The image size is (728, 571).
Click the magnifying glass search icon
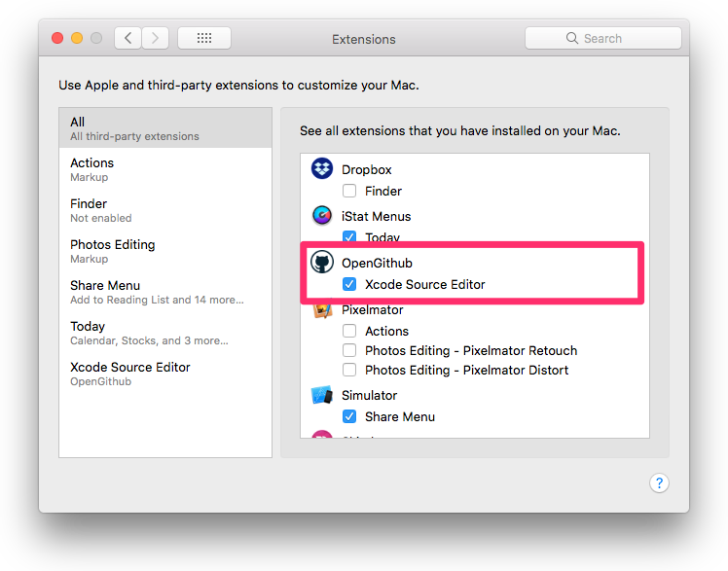click(572, 38)
